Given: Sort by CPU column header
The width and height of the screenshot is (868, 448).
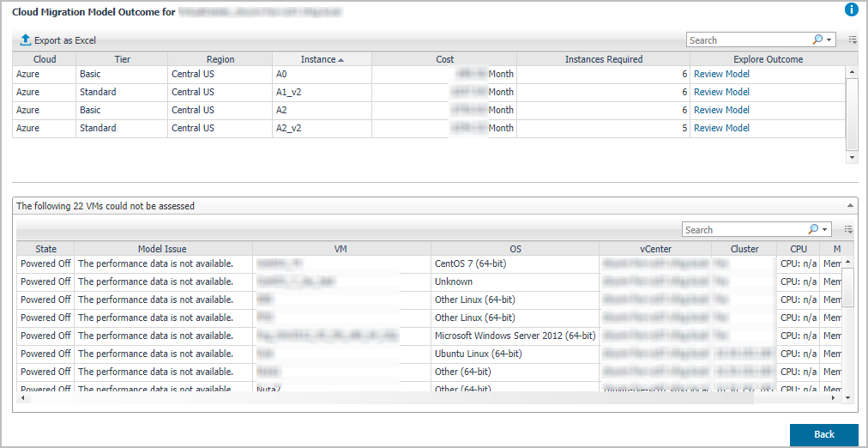Looking at the screenshot, I should [x=799, y=249].
